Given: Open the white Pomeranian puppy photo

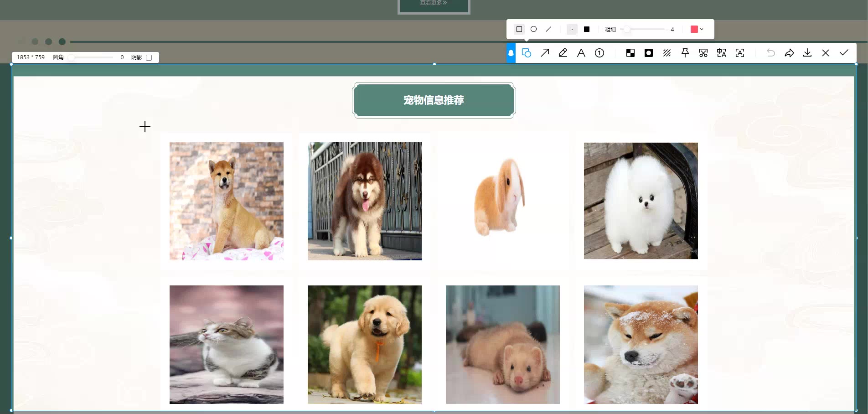Looking at the screenshot, I should tap(641, 201).
